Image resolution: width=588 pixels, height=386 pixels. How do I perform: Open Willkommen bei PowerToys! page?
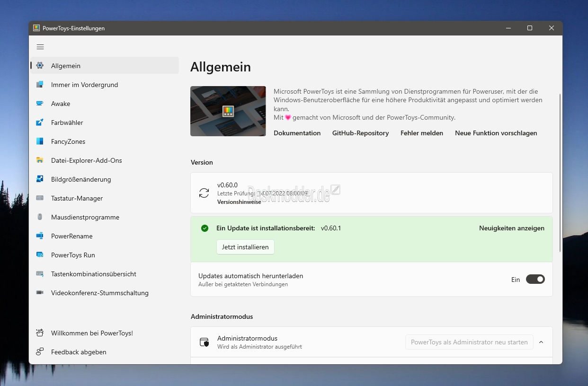(105, 333)
